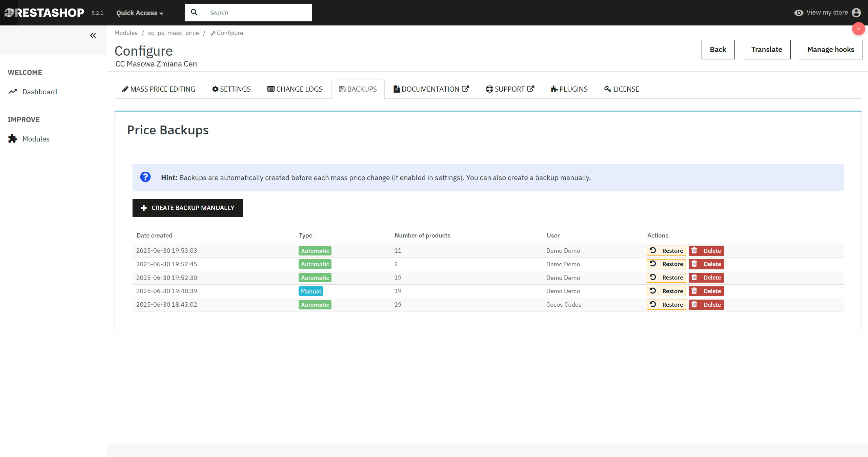Click the blue hint question mark icon

tap(145, 177)
